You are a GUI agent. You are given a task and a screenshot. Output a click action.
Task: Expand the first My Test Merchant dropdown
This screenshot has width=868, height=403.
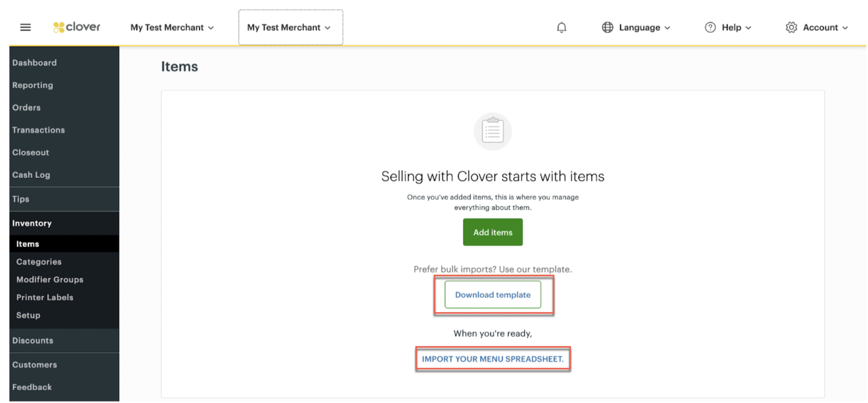pyautogui.click(x=172, y=27)
